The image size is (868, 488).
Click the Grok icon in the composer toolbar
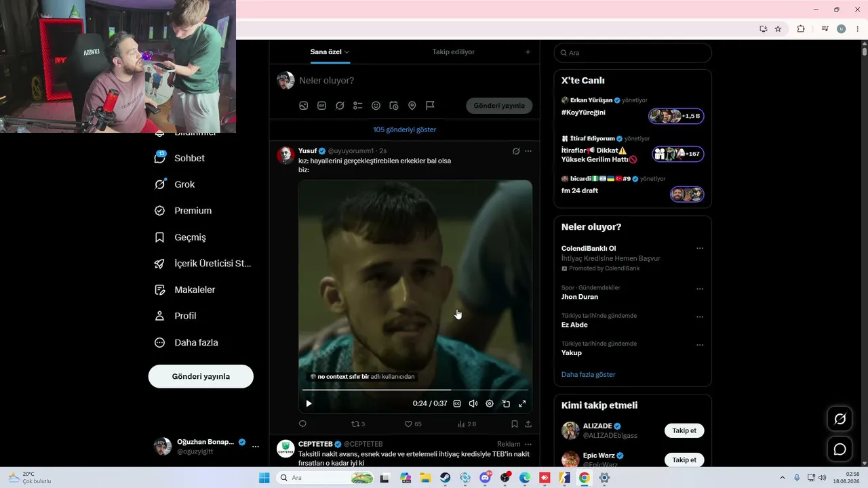(x=340, y=106)
